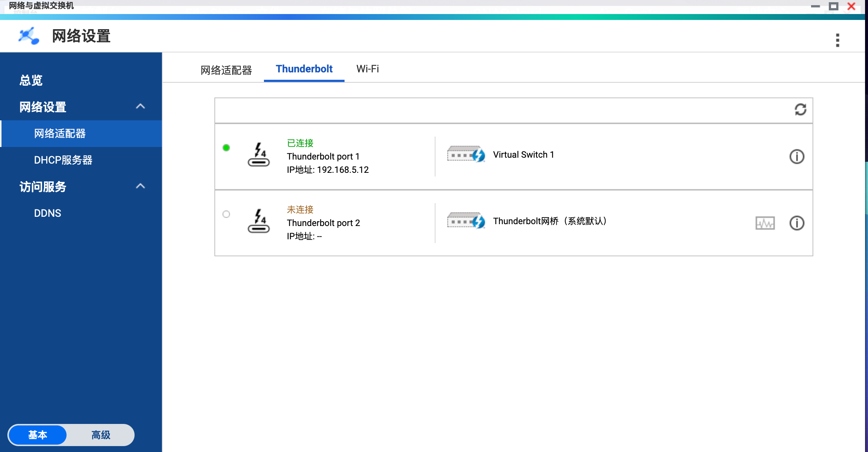Click the Thunderbolt port 2 connector icon
Viewport: 868px width, 452px height.
pos(259,221)
